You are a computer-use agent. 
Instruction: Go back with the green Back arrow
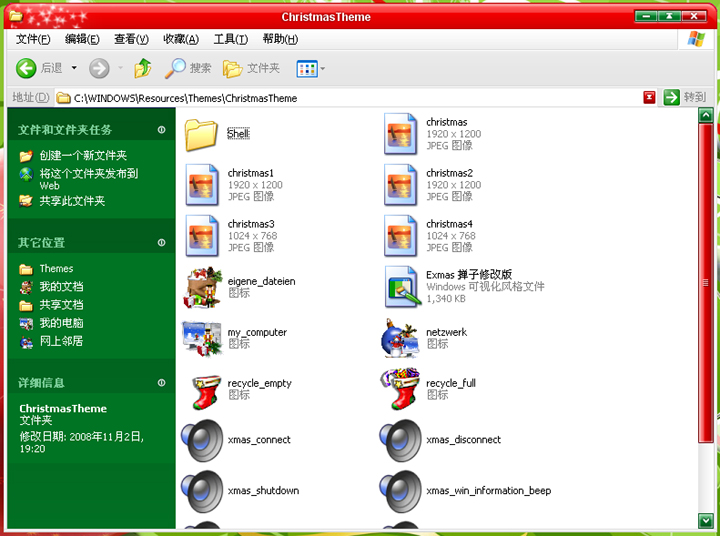[x=26, y=68]
